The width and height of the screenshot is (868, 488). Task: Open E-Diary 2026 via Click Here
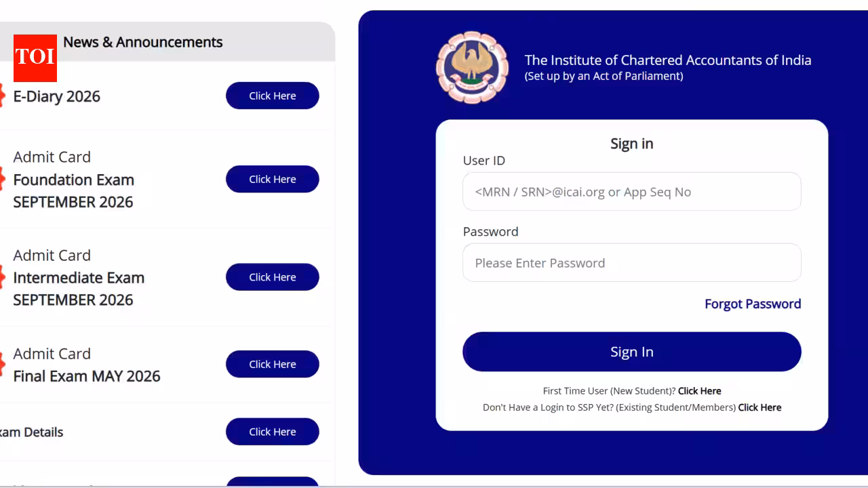pos(273,96)
